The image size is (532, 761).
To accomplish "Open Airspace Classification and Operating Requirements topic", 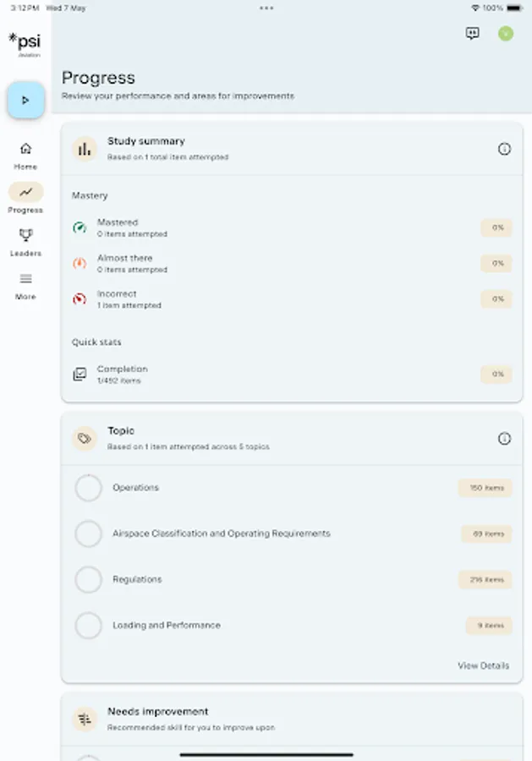I will point(222,534).
